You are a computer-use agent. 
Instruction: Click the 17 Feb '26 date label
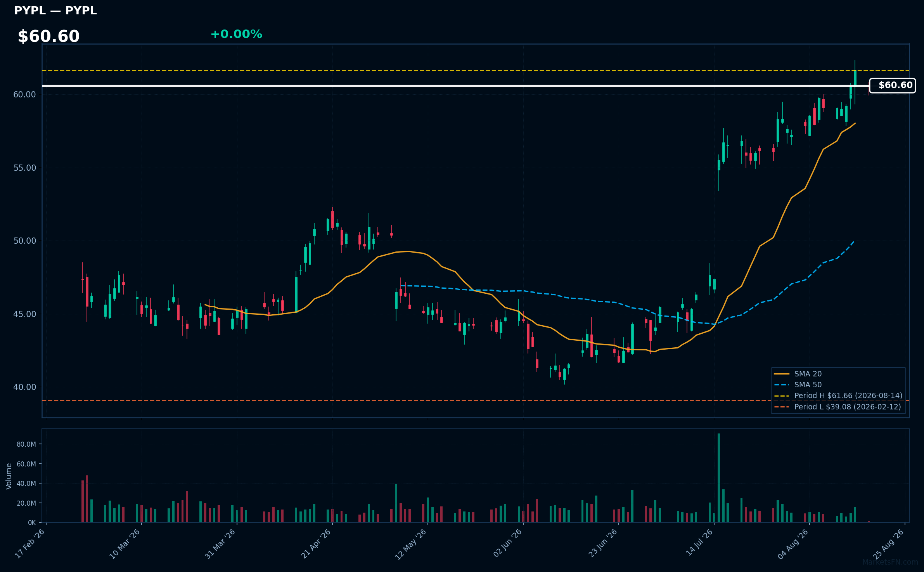point(30,544)
